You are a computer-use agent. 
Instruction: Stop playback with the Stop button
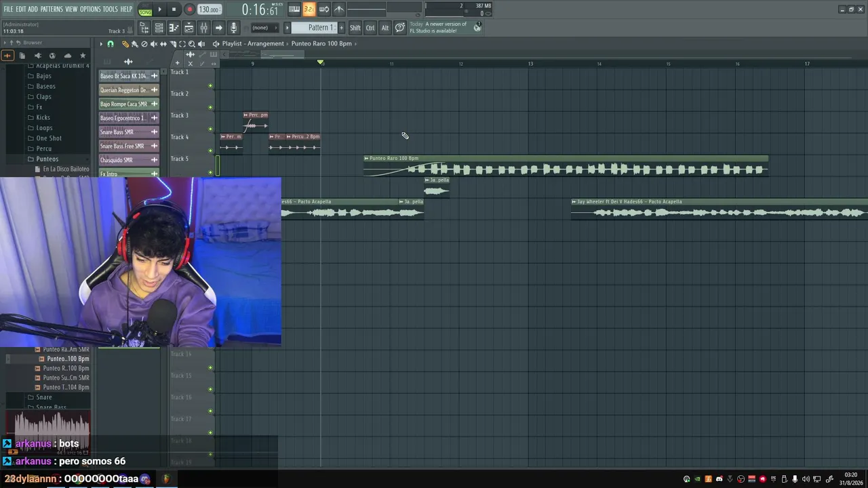[174, 9]
